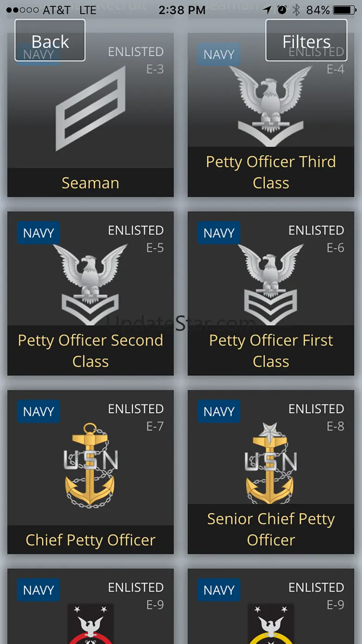Tap the NAVY tag on the E-5 card
Image resolution: width=362 pixels, height=644 pixels.
pyautogui.click(x=39, y=233)
